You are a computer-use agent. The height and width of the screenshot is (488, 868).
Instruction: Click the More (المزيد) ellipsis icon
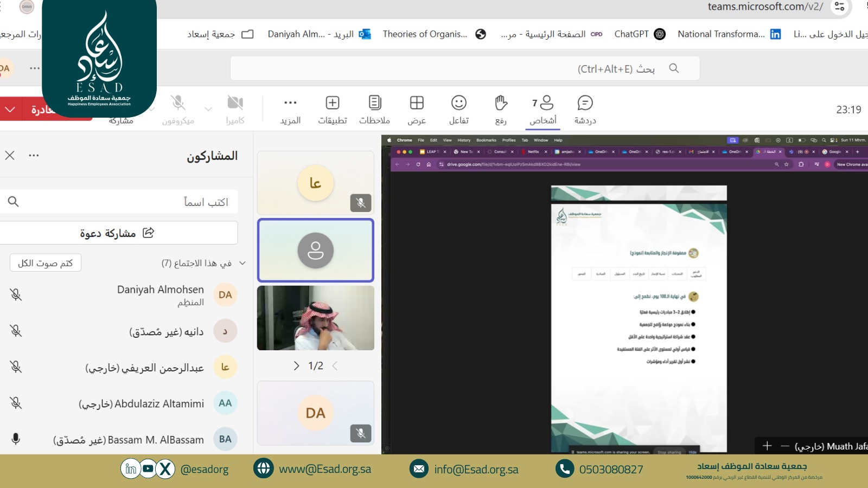290,103
